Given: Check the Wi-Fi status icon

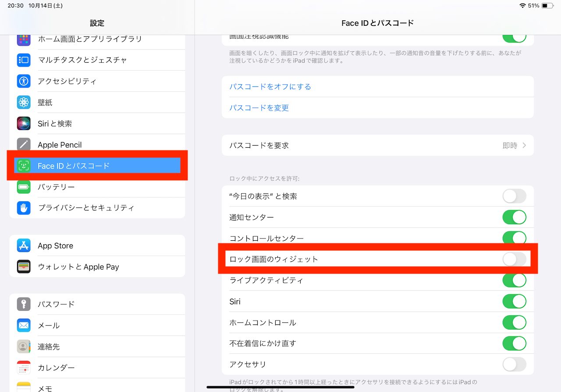Looking at the screenshot, I should tap(522, 6).
